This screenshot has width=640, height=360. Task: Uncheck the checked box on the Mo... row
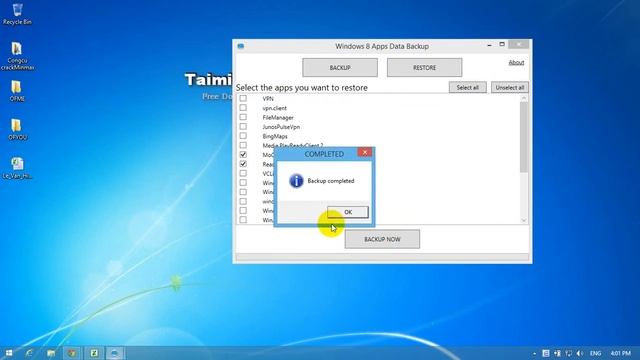pos(243,155)
